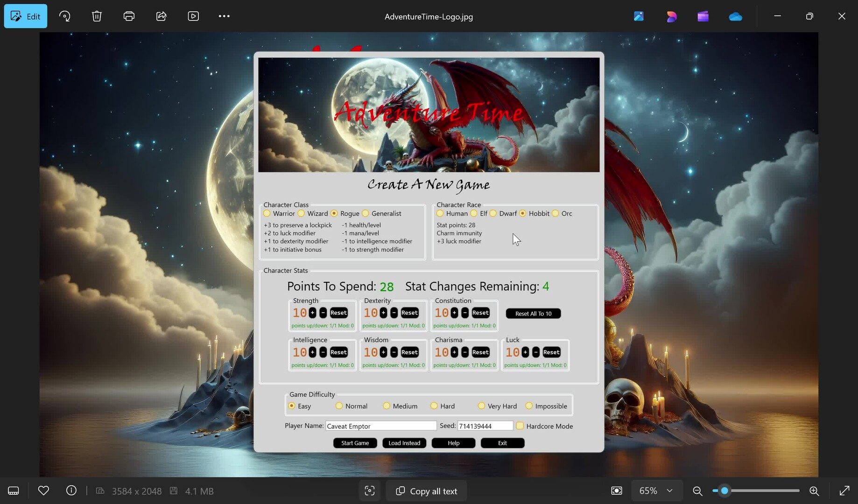This screenshot has width=858, height=504.
Task: Print the image using the printer icon
Action: click(x=129, y=16)
